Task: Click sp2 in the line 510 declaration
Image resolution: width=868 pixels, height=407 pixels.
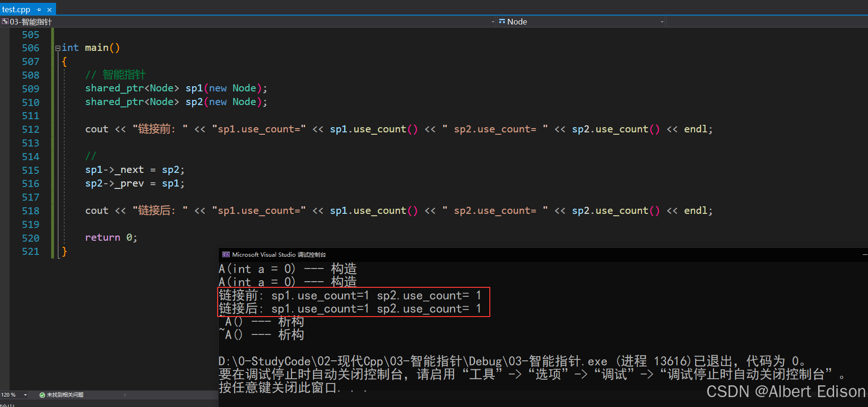Action: tap(194, 102)
